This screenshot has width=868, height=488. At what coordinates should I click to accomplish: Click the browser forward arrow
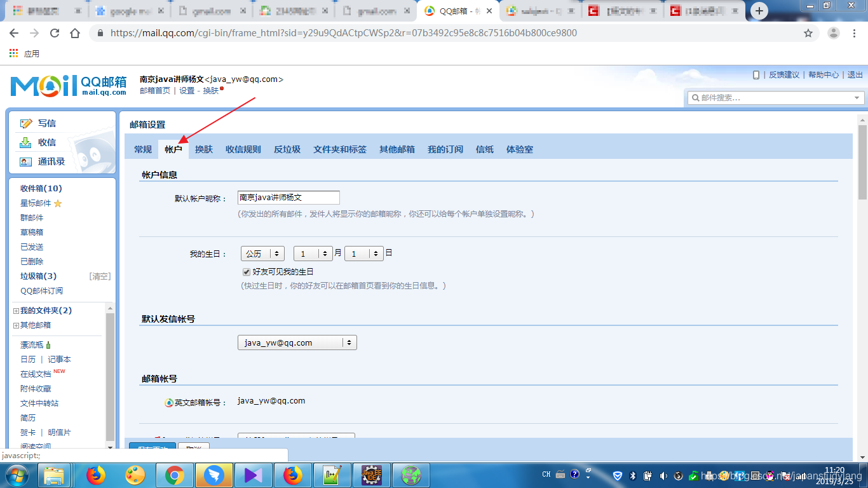coord(34,33)
